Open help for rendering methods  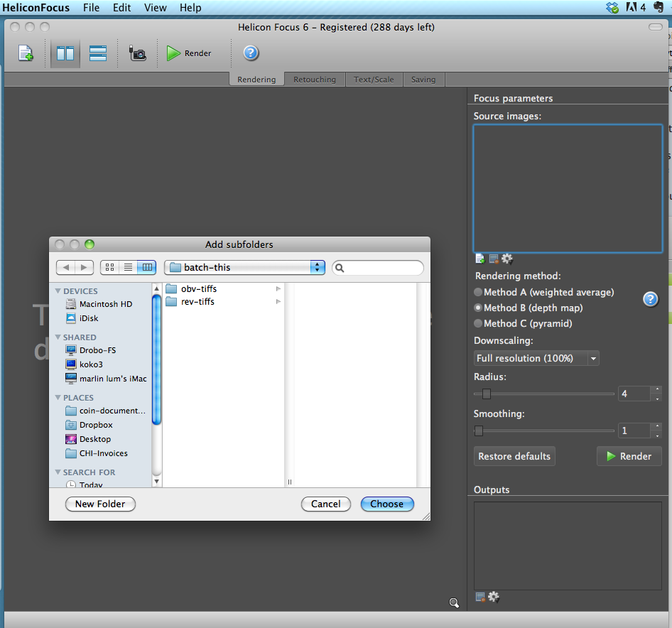pos(650,299)
